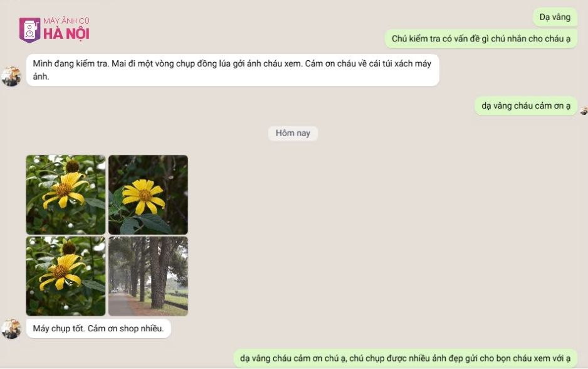Select the 'Dạ vâng' message bubble
588x369 pixels.
pyautogui.click(x=555, y=18)
